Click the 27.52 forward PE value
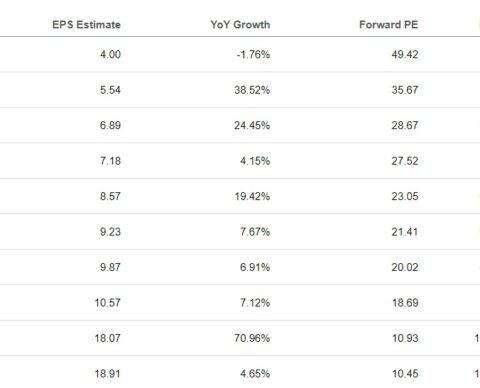480x388 pixels. pos(405,161)
